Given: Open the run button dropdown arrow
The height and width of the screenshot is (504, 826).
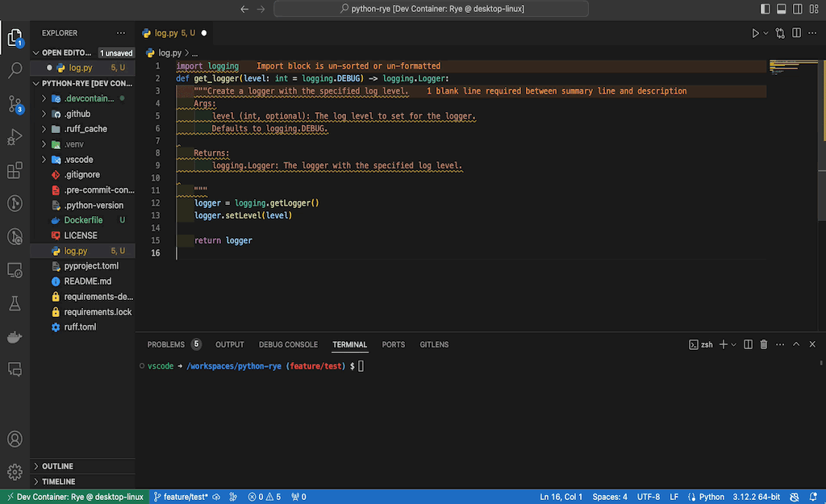Looking at the screenshot, I should point(766,33).
